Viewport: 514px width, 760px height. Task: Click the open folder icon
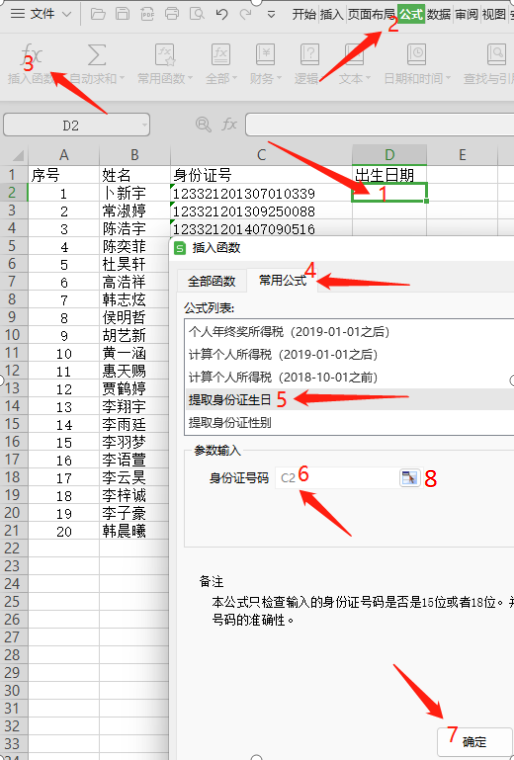pyautogui.click(x=98, y=14)
